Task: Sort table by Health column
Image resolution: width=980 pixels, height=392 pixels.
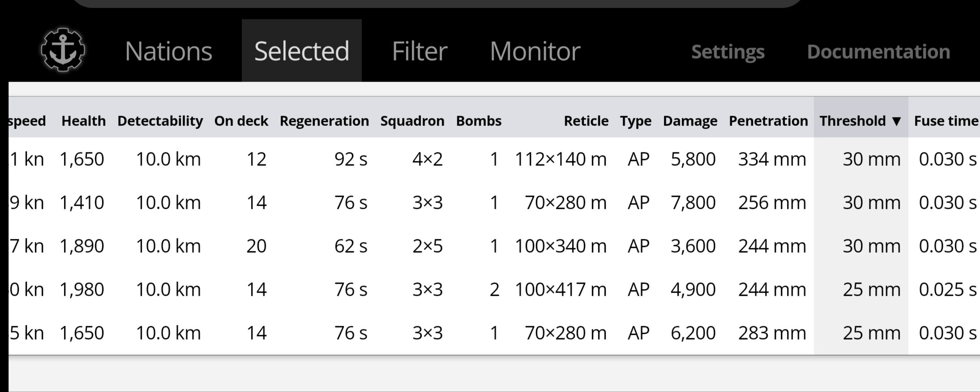Action: [x=84, y=121]
